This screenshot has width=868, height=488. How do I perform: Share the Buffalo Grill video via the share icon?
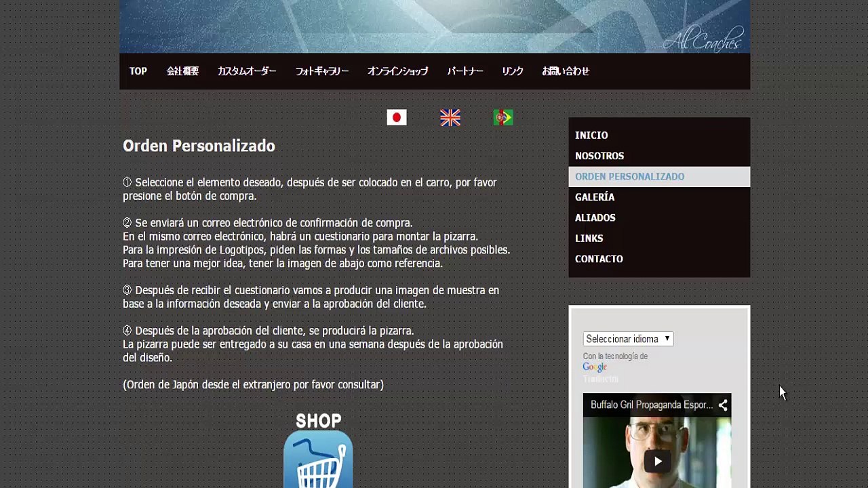click(723, 405)
